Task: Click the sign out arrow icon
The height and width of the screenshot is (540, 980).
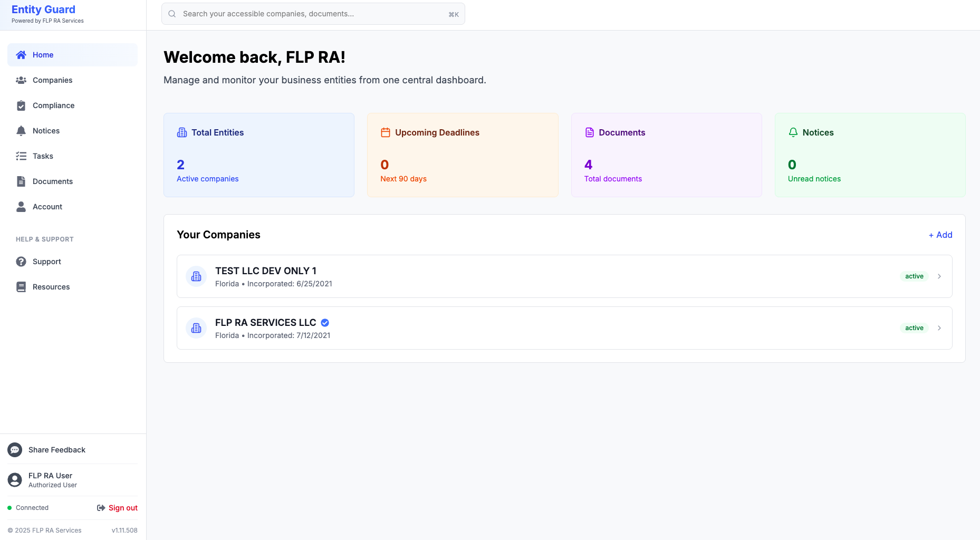Action: coord(101,508)
